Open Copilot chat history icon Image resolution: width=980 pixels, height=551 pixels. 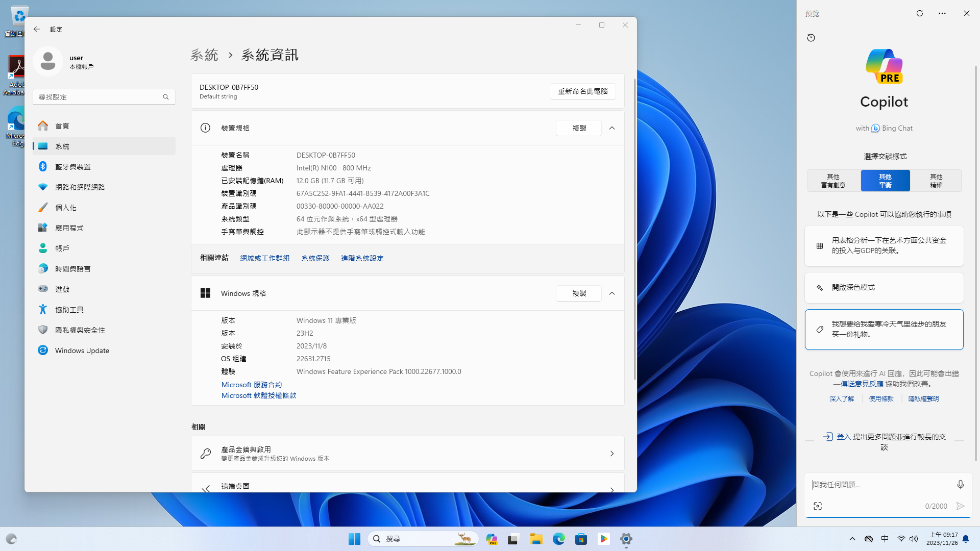(x=811, y=38)
